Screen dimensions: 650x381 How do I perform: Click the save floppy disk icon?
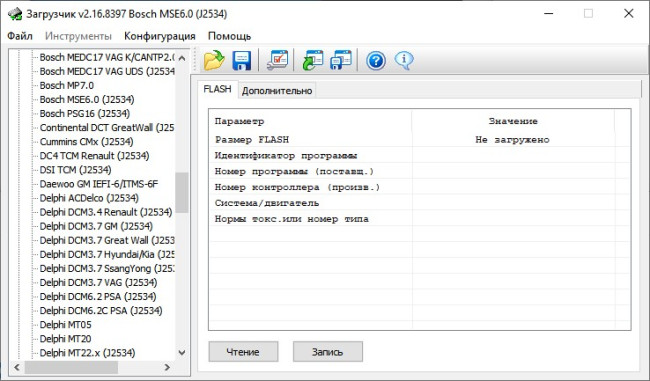pyautogui.click(x=242, y=61)
